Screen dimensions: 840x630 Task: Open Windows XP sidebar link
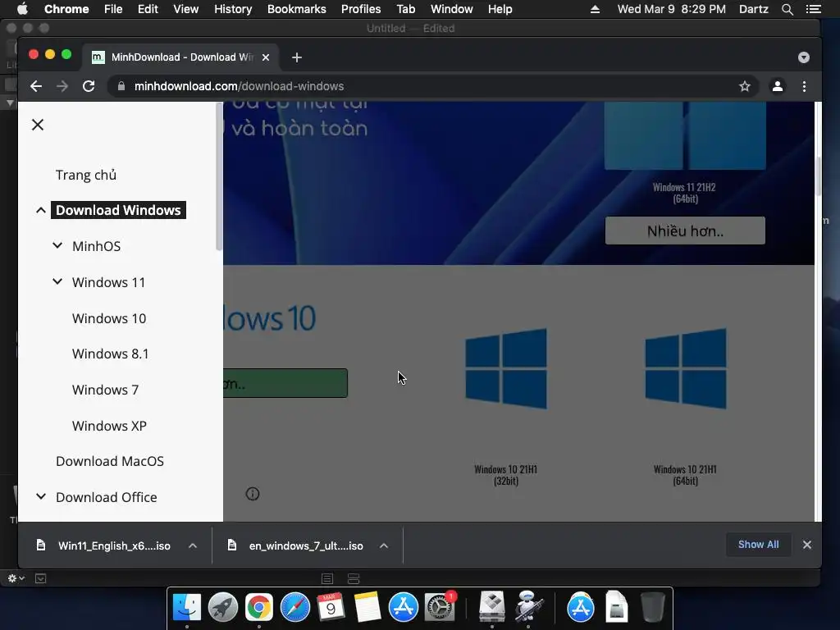point(109,426)
